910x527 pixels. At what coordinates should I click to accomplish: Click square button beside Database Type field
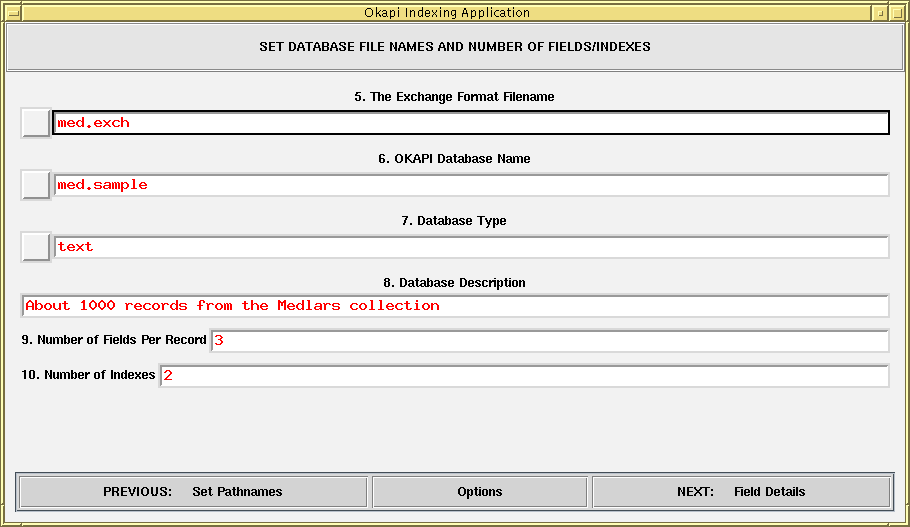(x=35, y=247)
